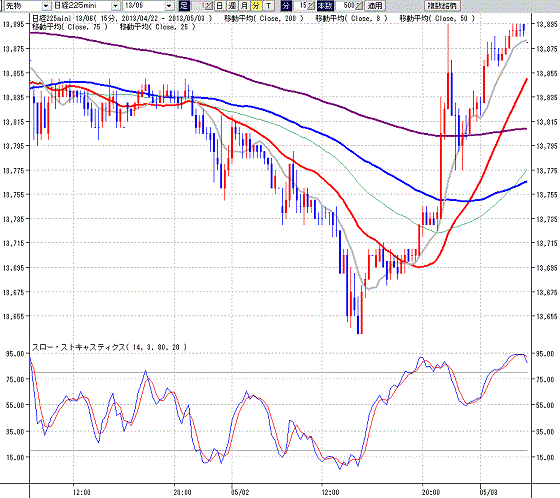Click the blue 分 minutes label icon
560x498 pixels.
point(286,6)
